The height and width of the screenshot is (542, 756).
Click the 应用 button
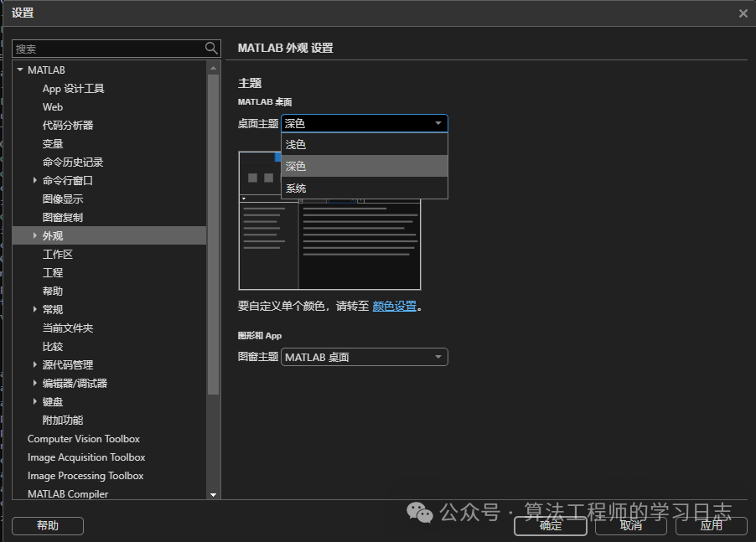712,525
